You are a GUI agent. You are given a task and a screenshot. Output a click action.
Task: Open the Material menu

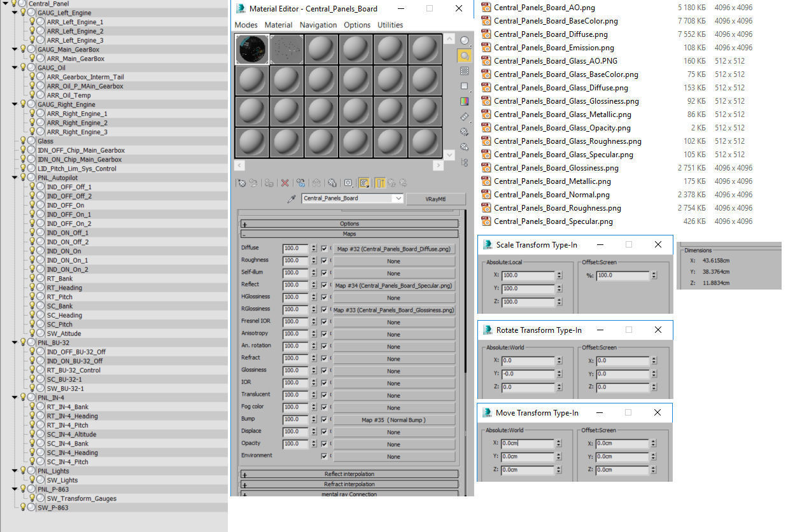[x=278, y=25]
